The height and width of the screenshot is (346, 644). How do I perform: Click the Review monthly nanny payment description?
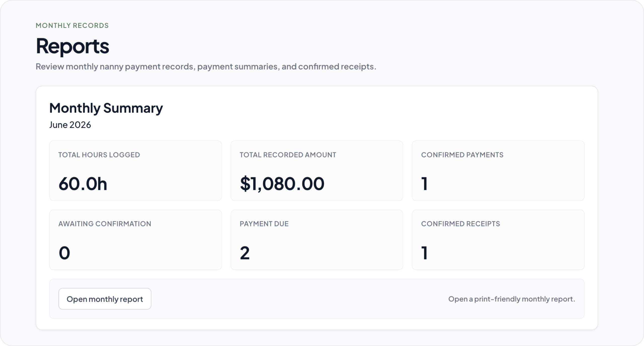click(206, 67)
